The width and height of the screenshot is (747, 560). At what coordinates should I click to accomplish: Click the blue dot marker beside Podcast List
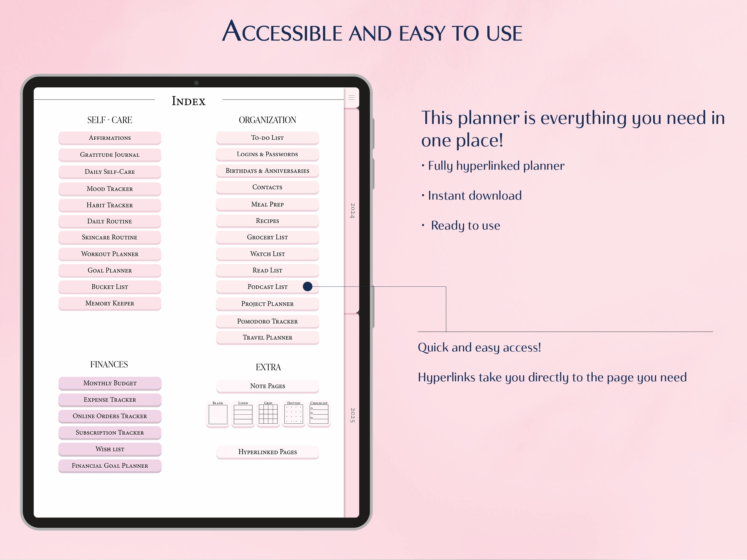click(308, 286)
